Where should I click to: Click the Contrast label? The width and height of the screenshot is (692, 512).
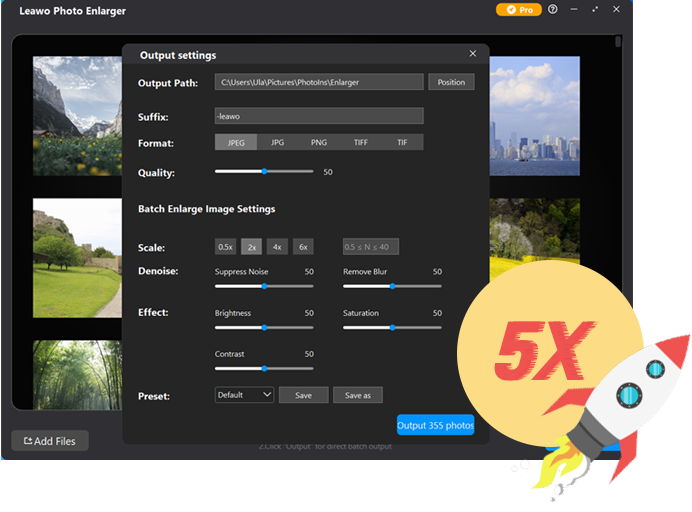[229, 354]
